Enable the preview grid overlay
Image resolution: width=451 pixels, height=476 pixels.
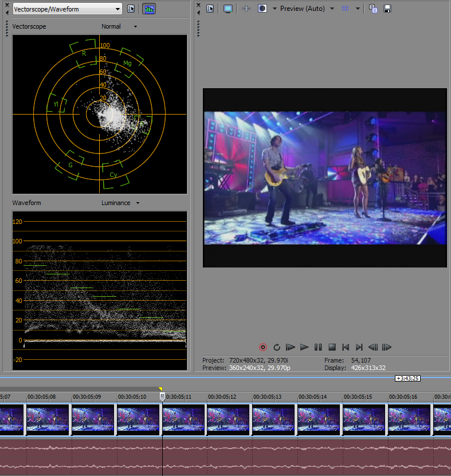click(346, 9)
